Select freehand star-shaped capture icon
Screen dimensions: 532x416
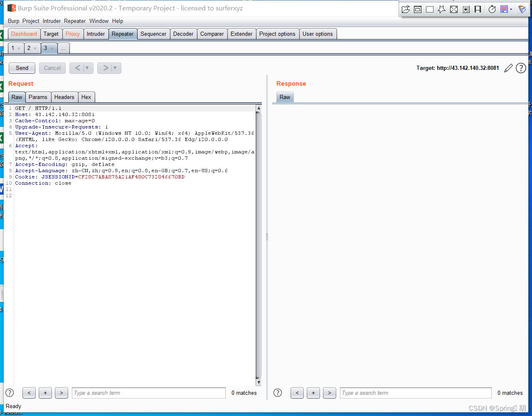(x=442, y=9)
